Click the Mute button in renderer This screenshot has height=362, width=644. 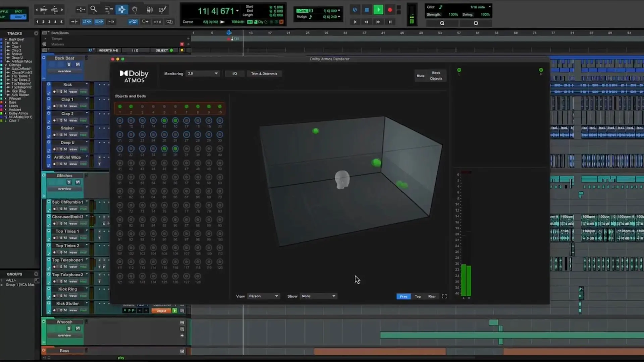pos(420,76)
